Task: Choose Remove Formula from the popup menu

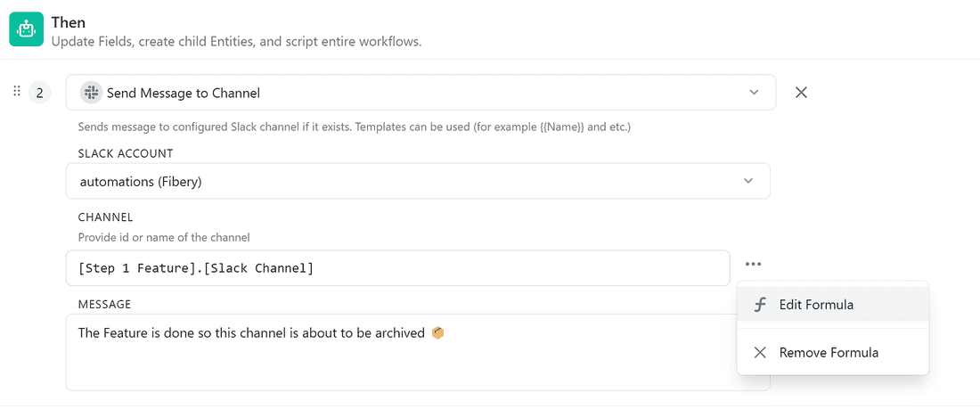Action: (829, 353)
